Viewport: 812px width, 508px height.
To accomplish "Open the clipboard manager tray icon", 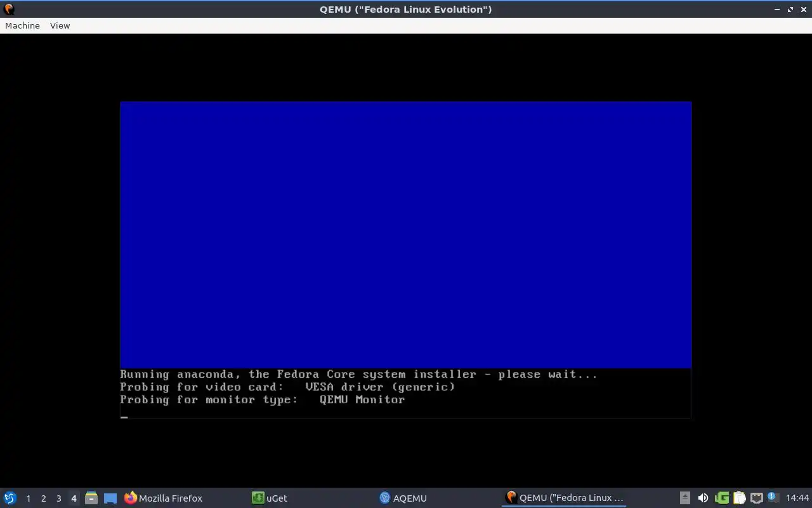I will click(740, 498).
